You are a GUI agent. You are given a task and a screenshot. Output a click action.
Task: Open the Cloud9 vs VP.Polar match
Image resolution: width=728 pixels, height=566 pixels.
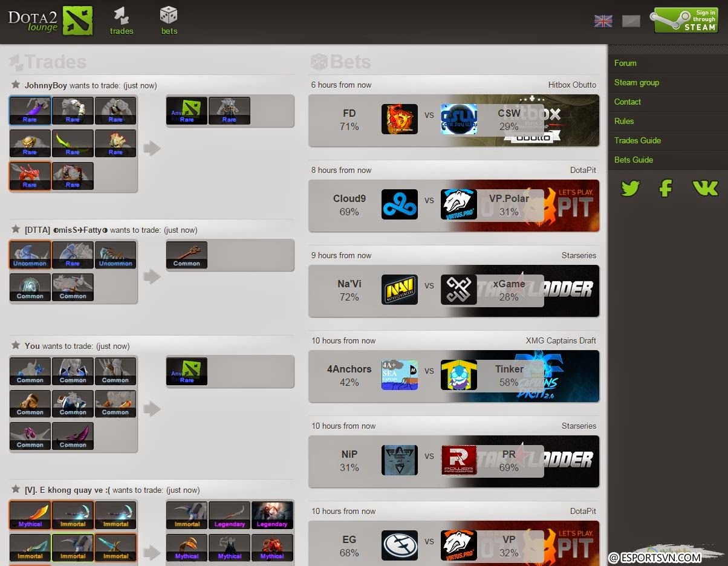coord(453,205)
